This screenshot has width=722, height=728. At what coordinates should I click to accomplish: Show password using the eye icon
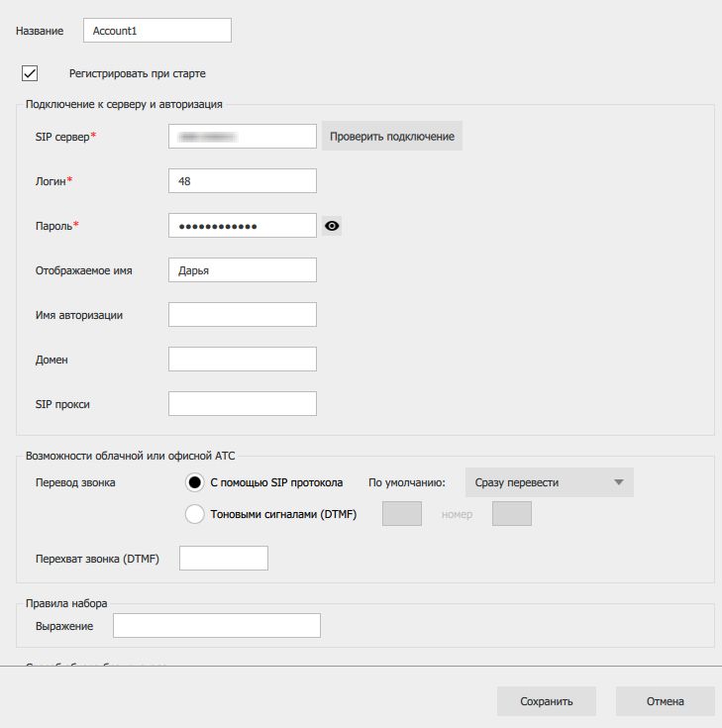332,226
